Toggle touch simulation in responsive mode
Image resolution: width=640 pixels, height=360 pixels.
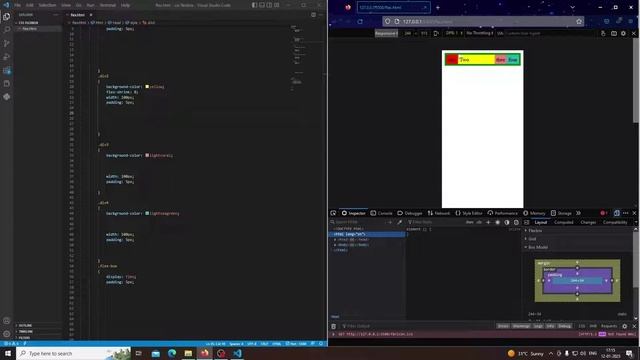click(603, 33)
